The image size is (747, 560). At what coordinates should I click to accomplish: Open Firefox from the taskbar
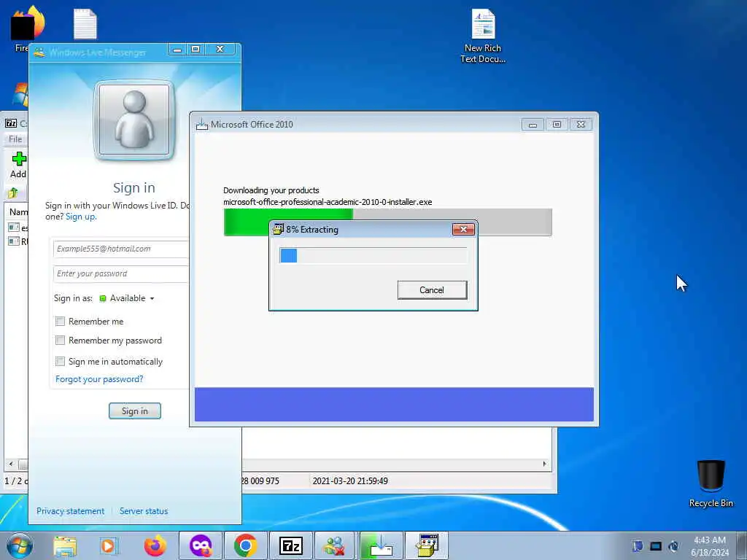155,545
